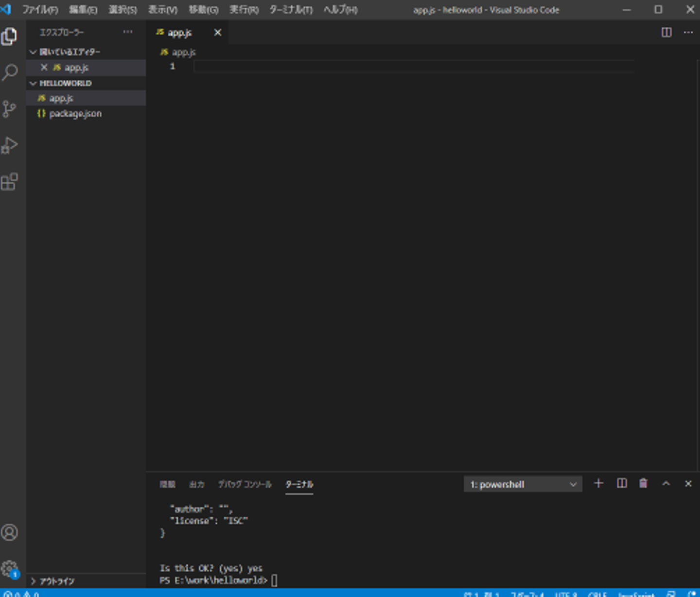Open the ファイル(F) menu
The image size is (700, 597).
[x=40, y=10]
